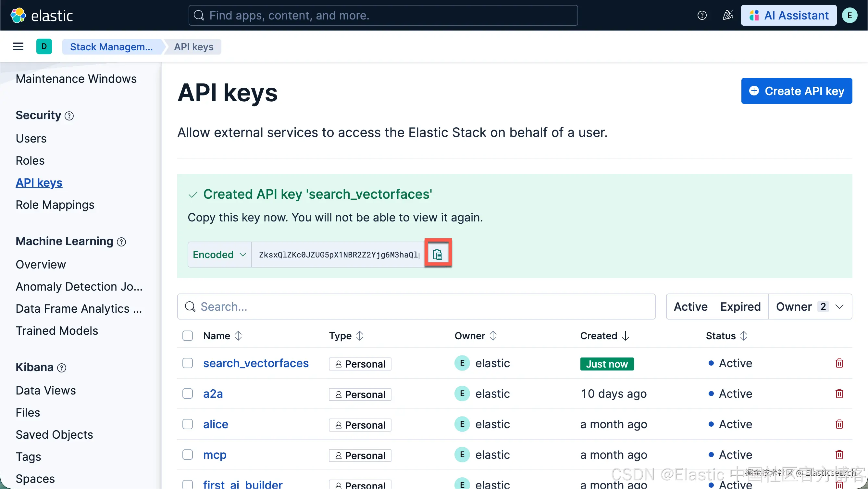The width and height of the screenshot is (868, 489).
Task: Open the newsfeed celebration icon
Action: coord(727,16)
